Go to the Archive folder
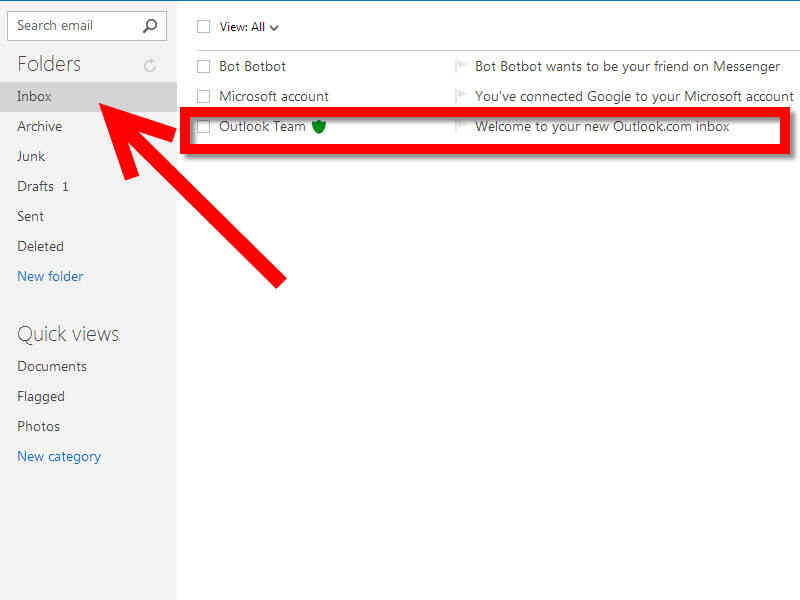Viewport: 800px width, 600px height. tap(40, 126)
